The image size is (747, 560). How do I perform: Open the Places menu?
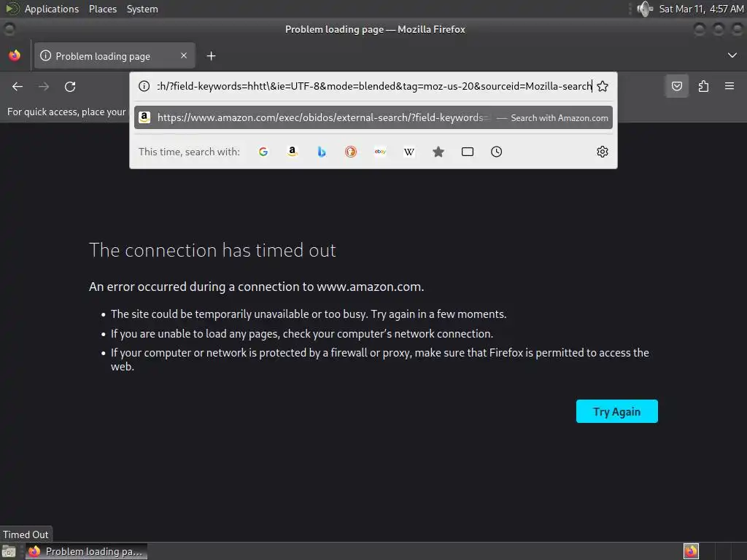[x=103, y=9]
